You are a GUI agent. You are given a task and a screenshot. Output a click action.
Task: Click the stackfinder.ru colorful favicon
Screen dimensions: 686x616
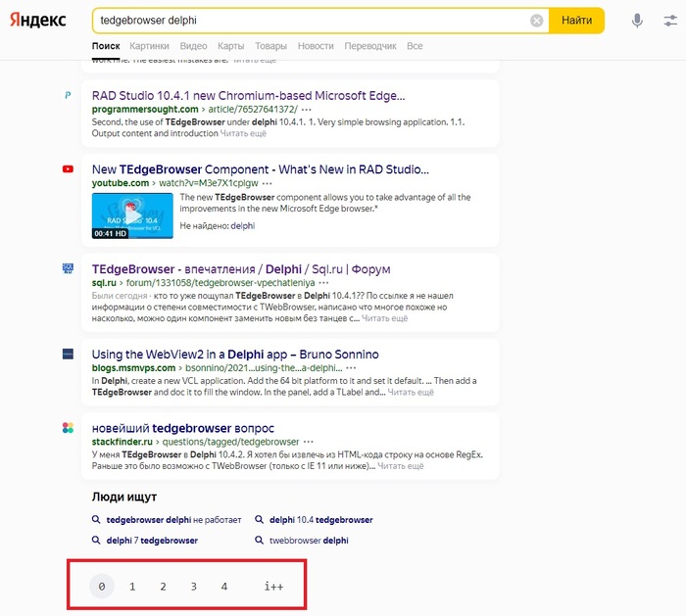68,428
